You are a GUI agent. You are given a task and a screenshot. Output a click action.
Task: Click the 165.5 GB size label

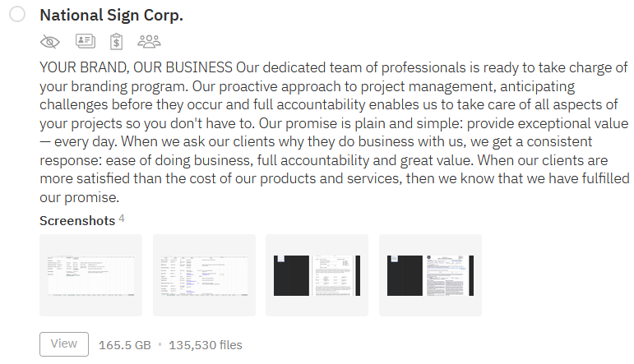pos(124,345)
